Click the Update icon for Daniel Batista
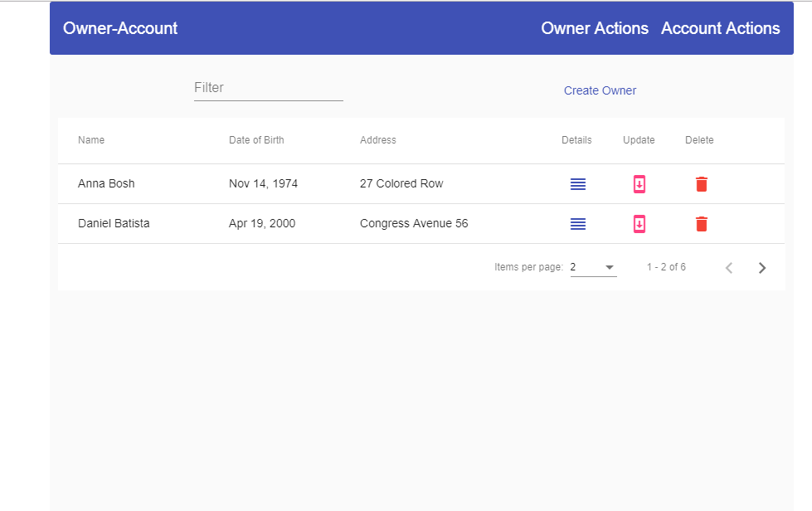The height and width of the screenshot is (511, 812). [639, 223]
